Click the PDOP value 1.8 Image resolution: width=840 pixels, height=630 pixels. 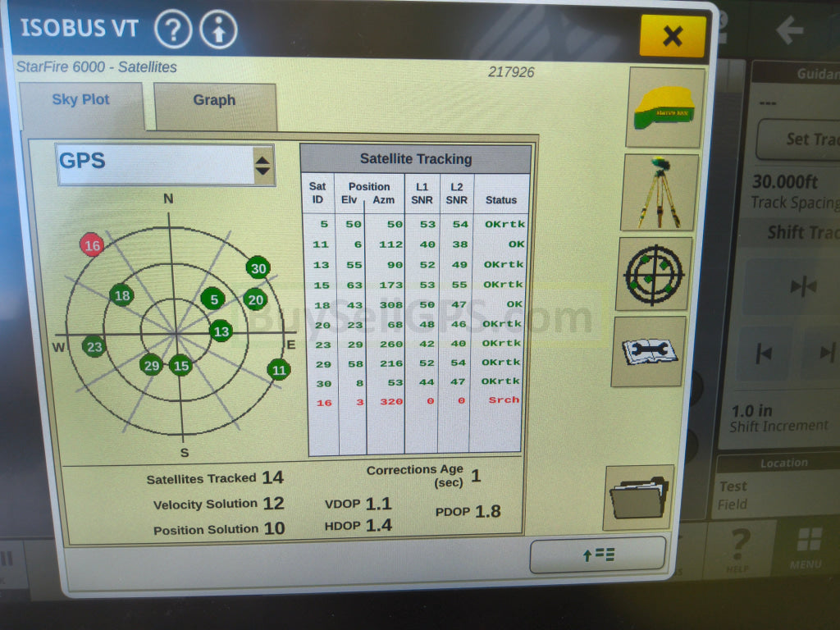click(487, 511)
